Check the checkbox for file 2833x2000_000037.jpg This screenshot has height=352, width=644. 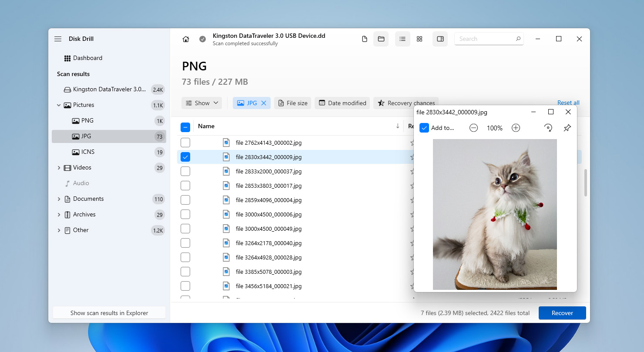click(x=185, y=171)
